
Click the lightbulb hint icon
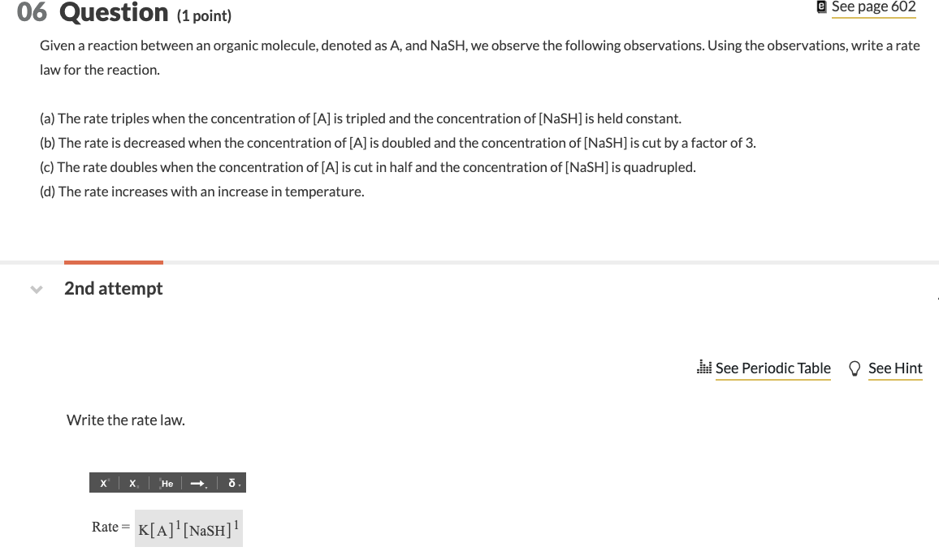coord(854,368)
